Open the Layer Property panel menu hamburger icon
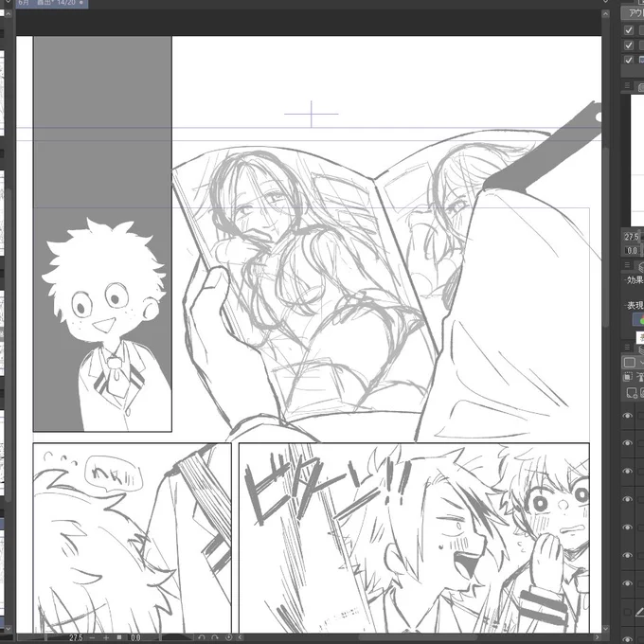Screen dimensions: 644x644 [627, 265]
